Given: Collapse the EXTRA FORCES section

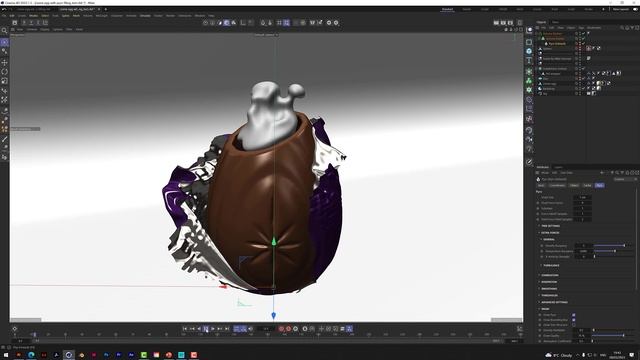Looking at the screenshot, I should (550, 233).
